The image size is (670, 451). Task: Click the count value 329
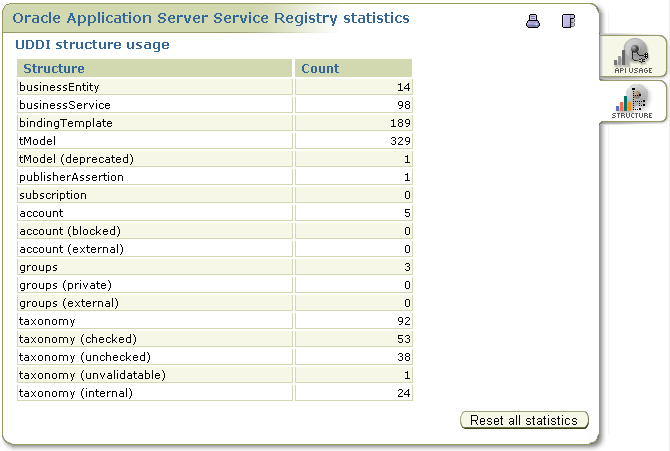click(x=400, y=141)
